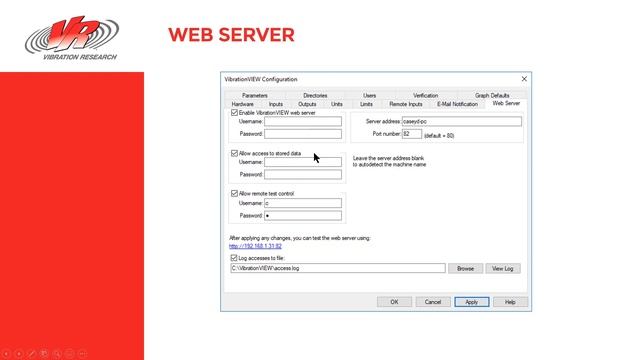Disable the Enable VibrationVIEW web server checkbox
Viewport: 640px width, 360px height.
[234, 113]
